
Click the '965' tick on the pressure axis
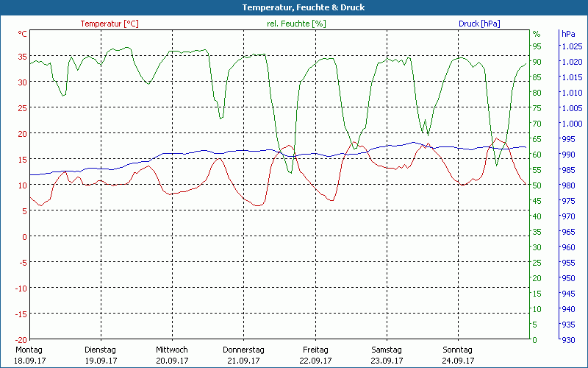coord(567,232)
